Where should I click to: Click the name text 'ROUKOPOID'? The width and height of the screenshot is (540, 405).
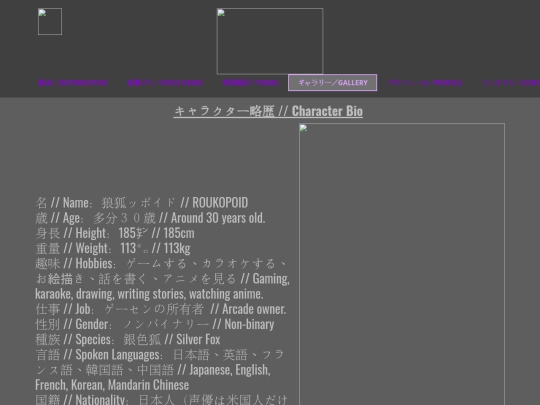[x=220, y=202]
